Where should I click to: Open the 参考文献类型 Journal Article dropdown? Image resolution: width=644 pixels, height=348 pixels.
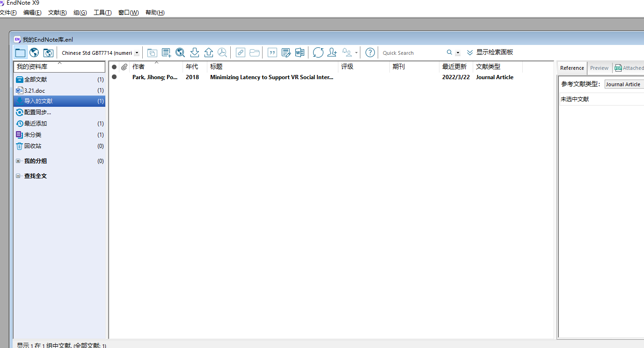[x=624, y=84]
